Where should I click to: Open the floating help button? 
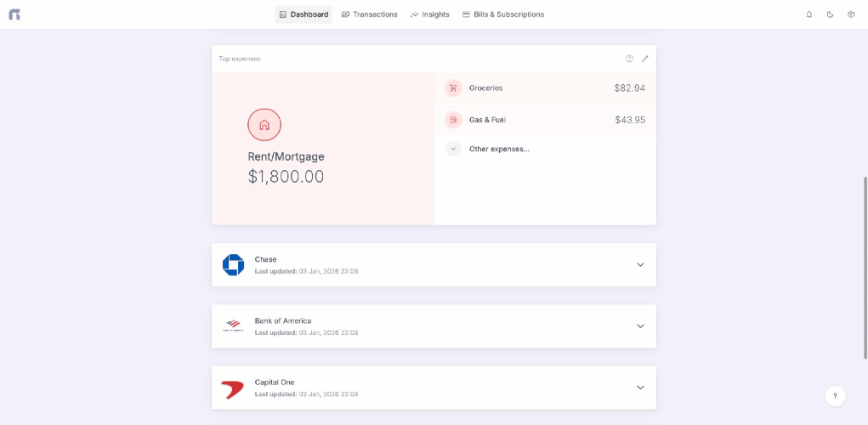pyautogui.click(x=835, y=395)
